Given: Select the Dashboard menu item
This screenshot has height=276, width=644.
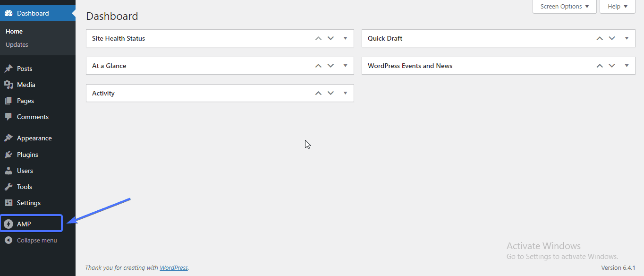Looking at the screenshot, I should click(38, 13).
